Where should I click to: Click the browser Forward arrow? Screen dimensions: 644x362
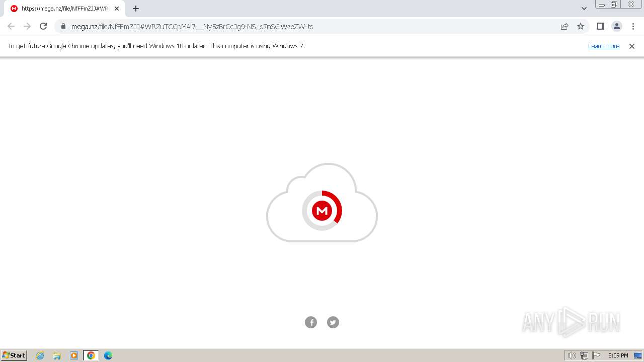pyautogui.click(x=27, y=26)
